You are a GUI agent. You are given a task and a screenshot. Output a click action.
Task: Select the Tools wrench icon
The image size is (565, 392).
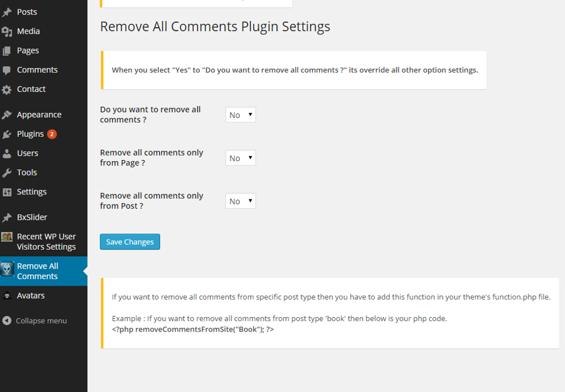(7, 172)
